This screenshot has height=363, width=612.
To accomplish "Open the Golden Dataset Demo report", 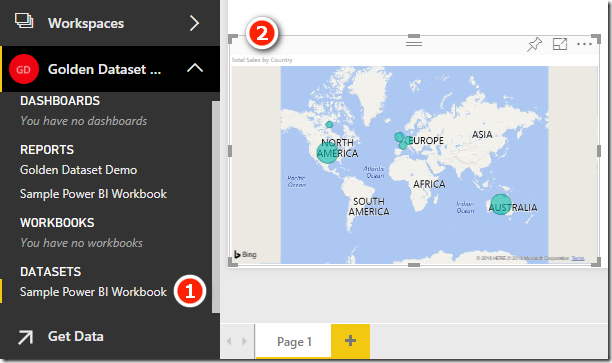I will pyautogui.click(x=78, y=170).
